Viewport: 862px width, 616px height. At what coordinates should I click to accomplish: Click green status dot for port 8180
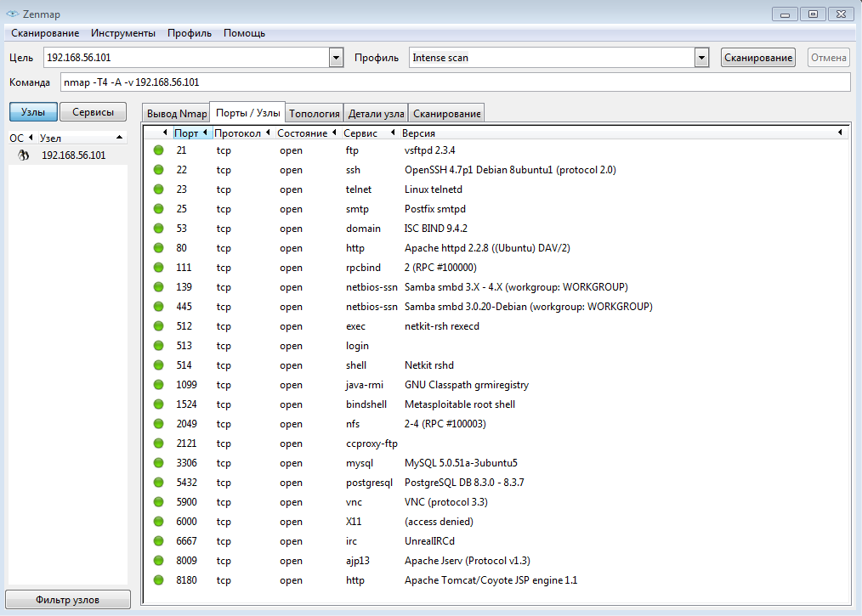(158, 579)
